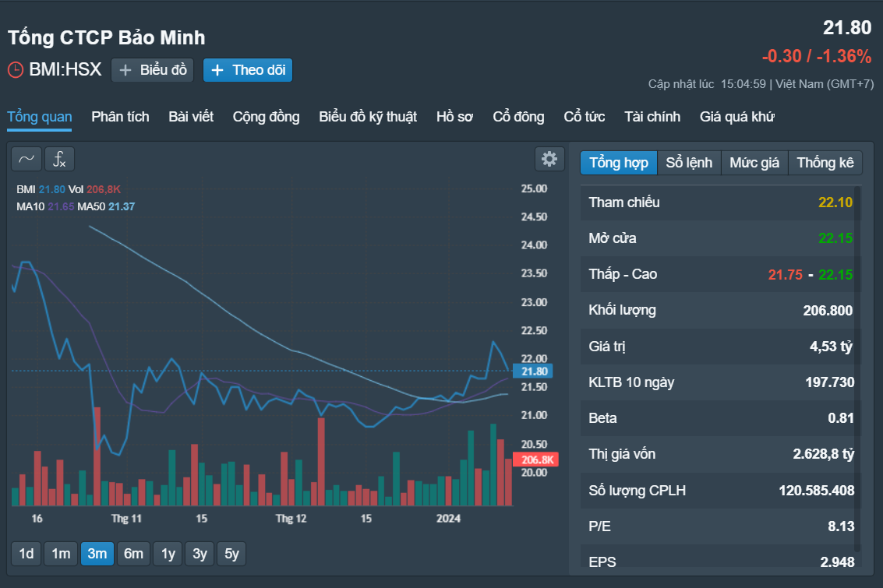Add BMI to chart with Biểu đồ button
Image resolution: width=883 pixels, height=588 pixels.
pos(153,70)
